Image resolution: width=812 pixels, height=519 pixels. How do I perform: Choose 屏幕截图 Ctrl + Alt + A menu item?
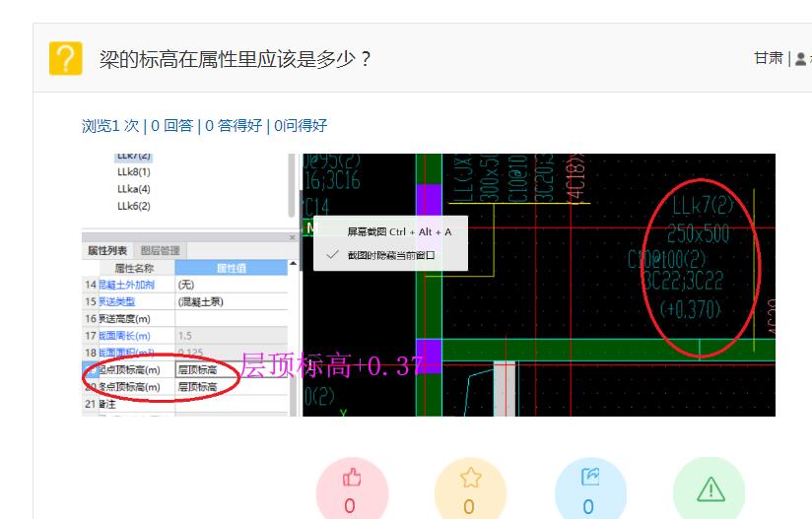click(390, 231)
